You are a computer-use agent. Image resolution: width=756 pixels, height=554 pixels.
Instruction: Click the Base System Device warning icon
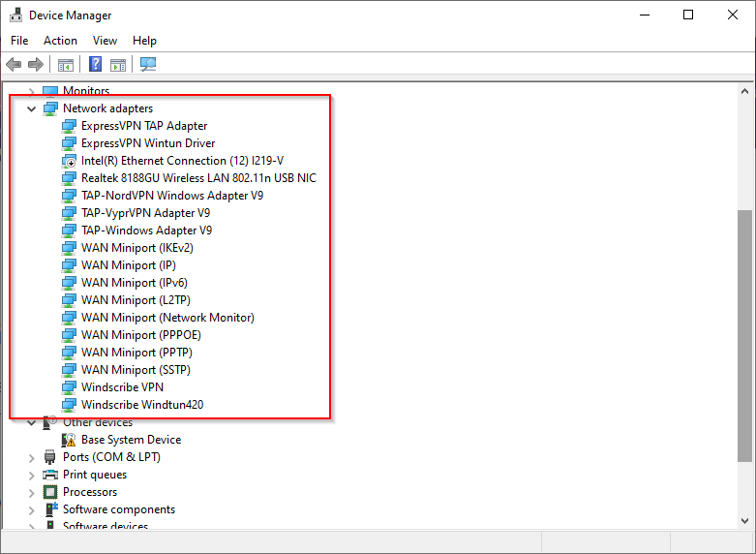click(69, 440)
